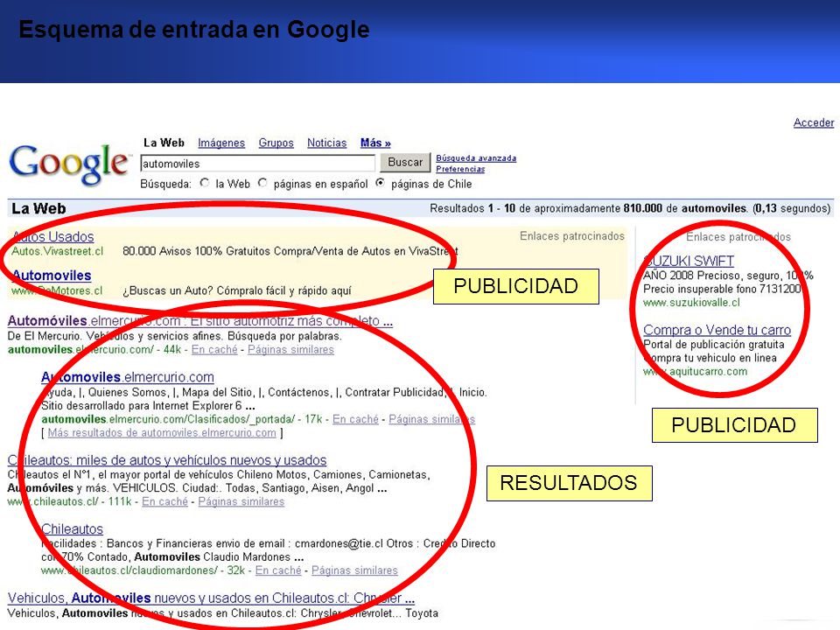Click 'En caché' for 17k Clasificados result

(x=356, y=419)
